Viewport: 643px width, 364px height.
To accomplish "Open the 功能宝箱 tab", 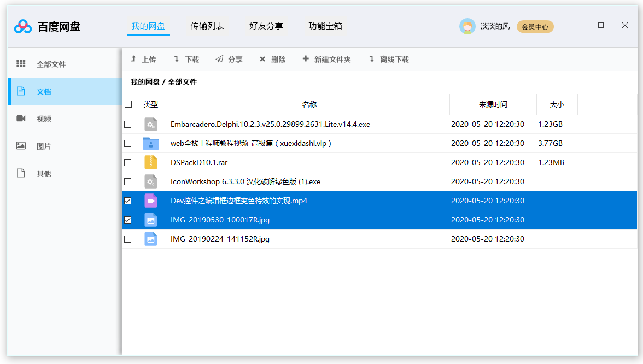I will (x=325, y=26).
